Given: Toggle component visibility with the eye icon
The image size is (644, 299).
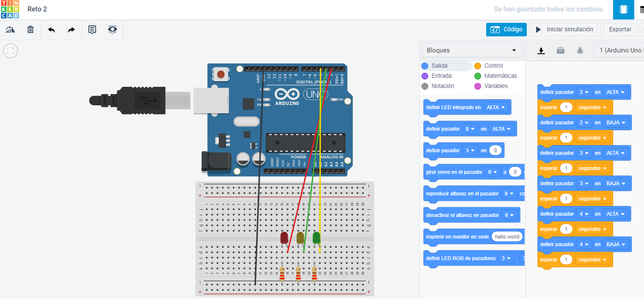Looking at the screenshot, I should pos(112,30).
